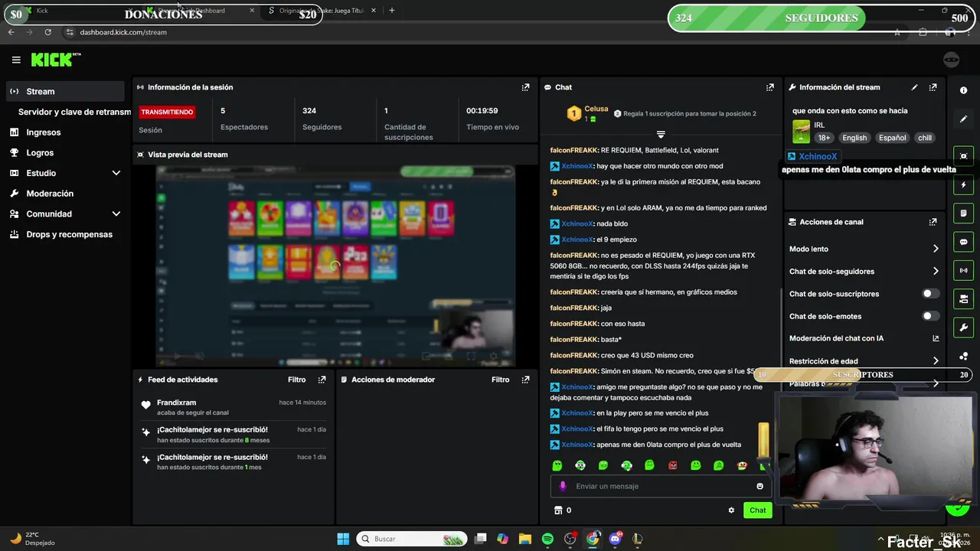Click the 18+ stream tag

pos(824,138)
